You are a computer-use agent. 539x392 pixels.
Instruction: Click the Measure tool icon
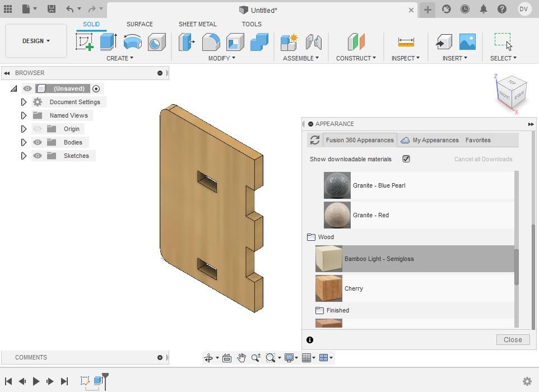406,42
